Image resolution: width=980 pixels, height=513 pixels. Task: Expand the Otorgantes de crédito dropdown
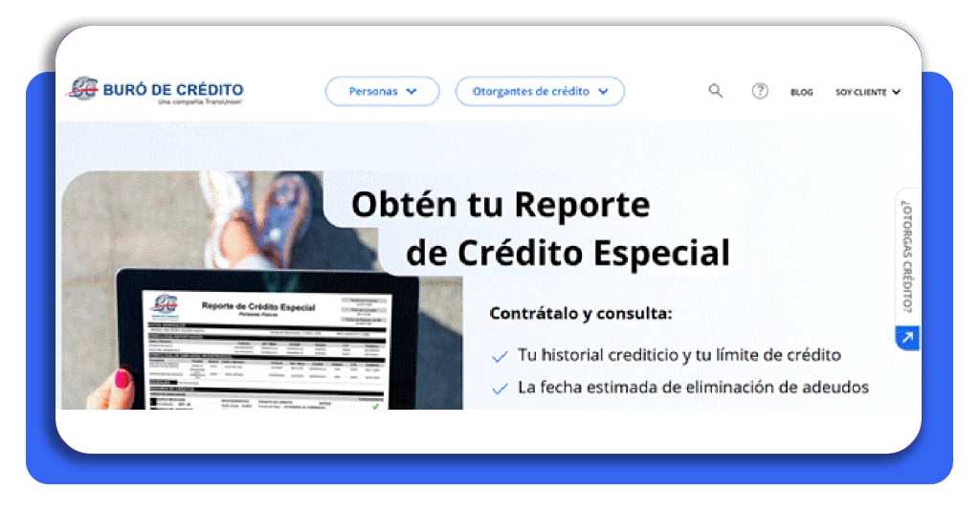[540, 91]
